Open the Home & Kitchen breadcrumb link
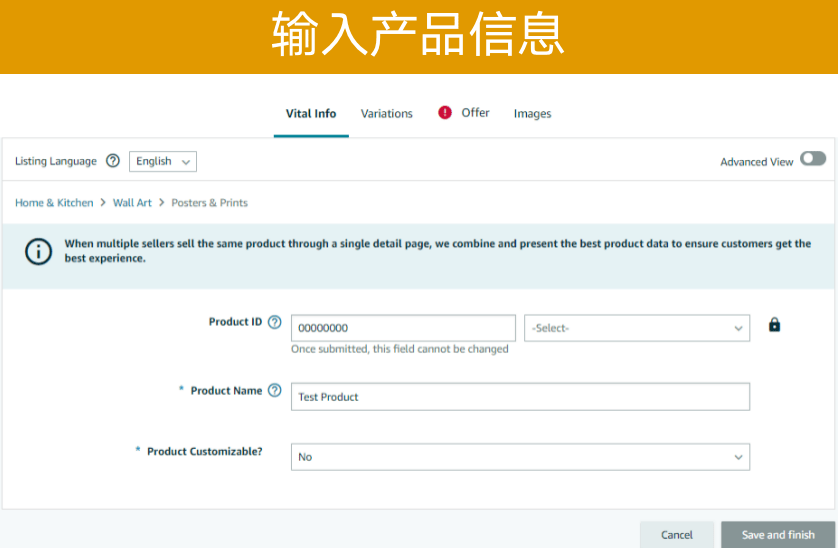 pyautogui.click(x=54, y=203)
